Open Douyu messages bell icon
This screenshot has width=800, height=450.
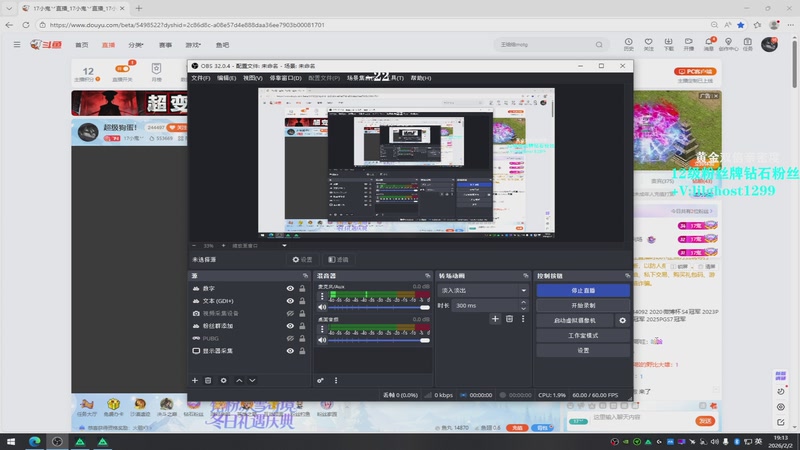(x=709, y=44)
